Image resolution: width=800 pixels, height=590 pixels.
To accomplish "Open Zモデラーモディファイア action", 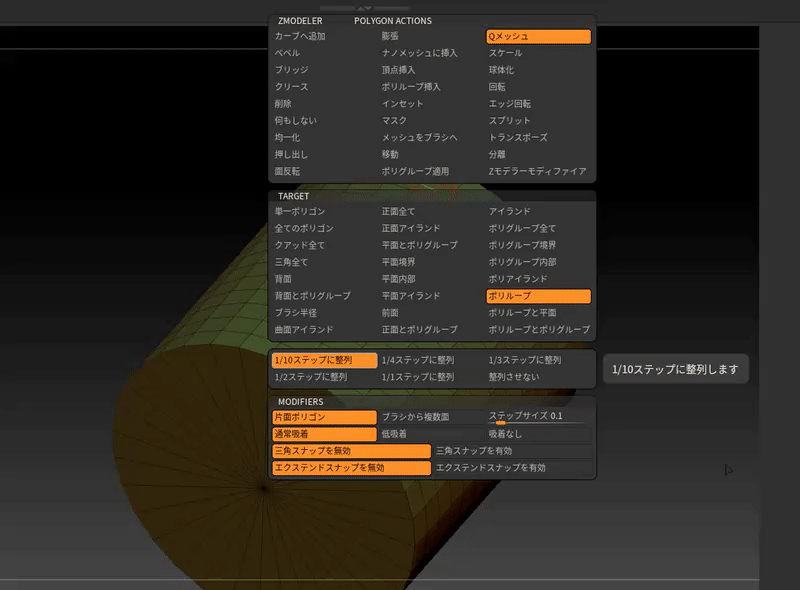I will tap(537, 171).
